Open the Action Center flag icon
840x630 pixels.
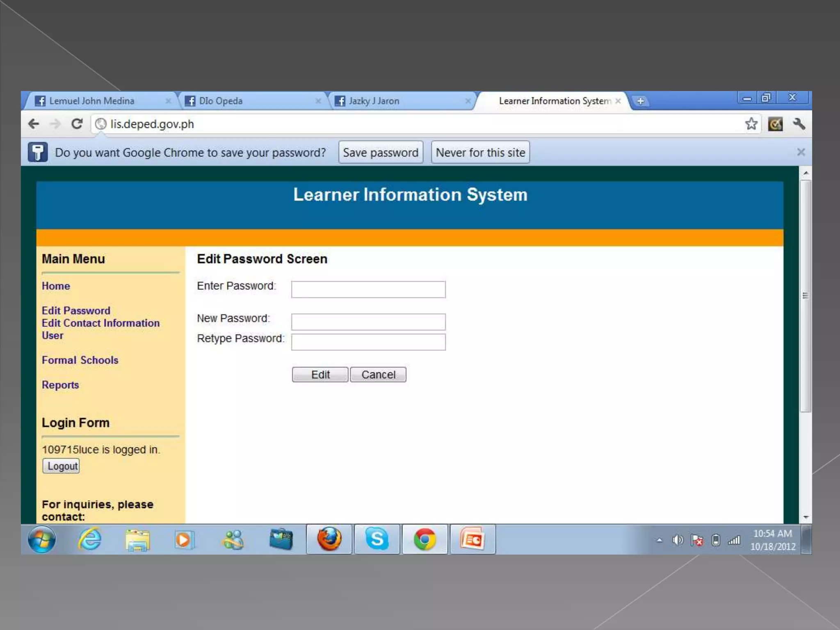pyautogui.click(x=697, y=540)
